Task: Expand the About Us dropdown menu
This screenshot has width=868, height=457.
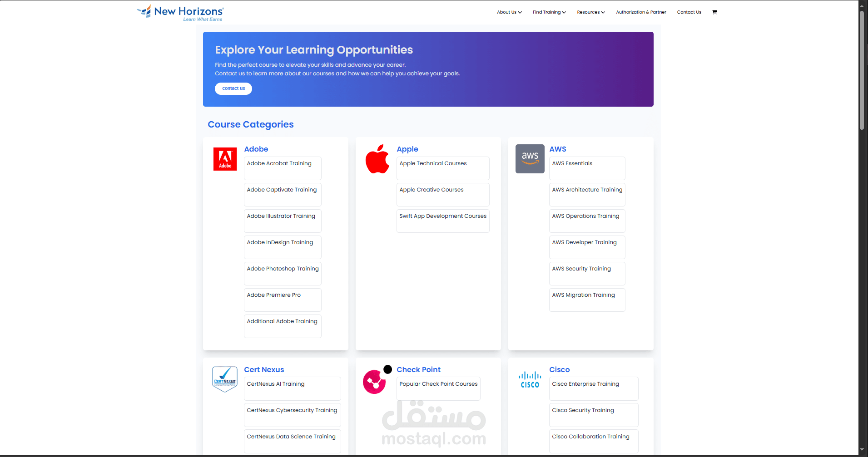Action: (x=509, y=12)
